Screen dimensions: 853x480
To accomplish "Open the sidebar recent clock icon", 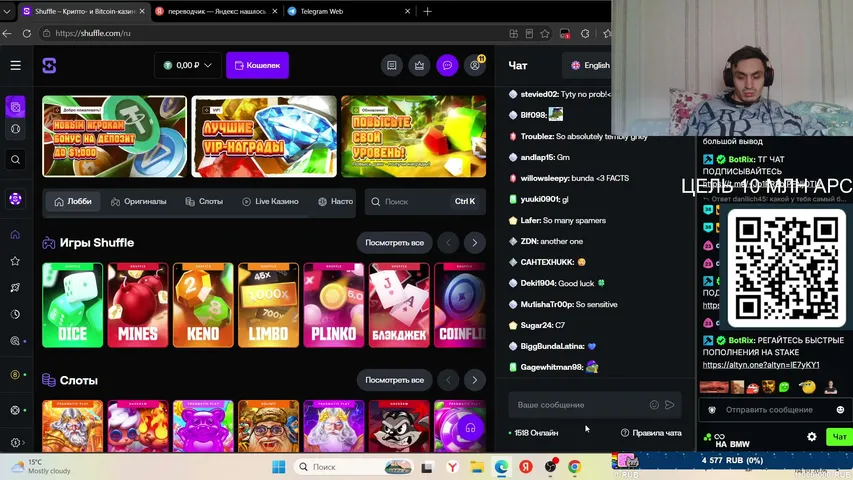I will (15, 315).
